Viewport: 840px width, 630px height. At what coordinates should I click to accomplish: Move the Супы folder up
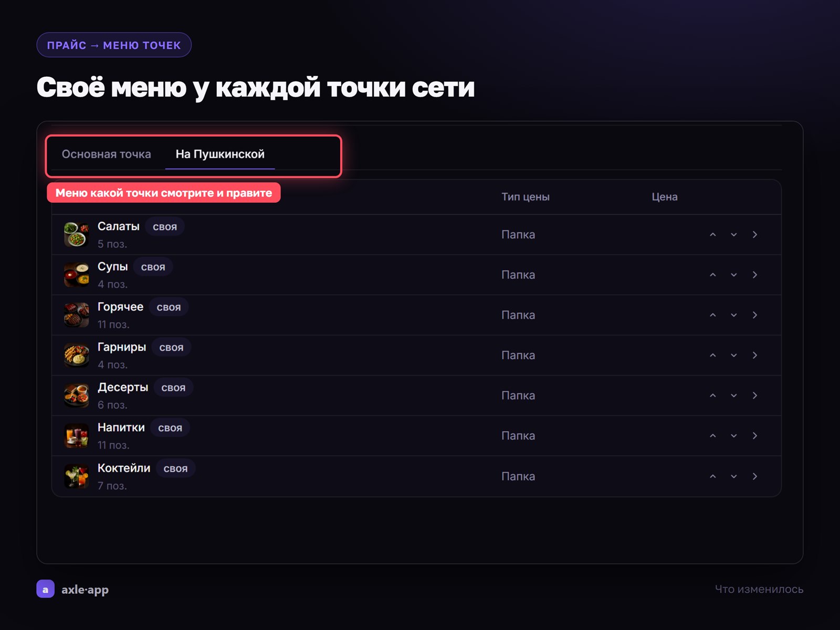point(713,275)
